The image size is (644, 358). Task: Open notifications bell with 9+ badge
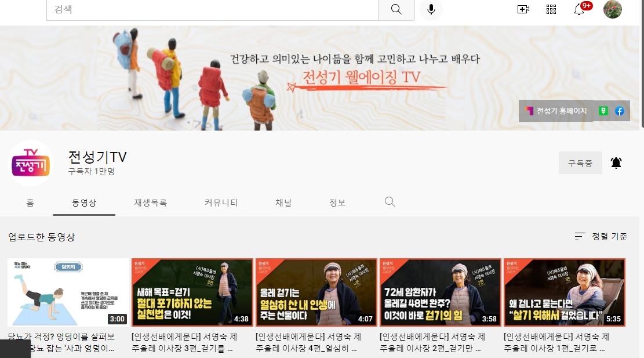tap(580, 9)
